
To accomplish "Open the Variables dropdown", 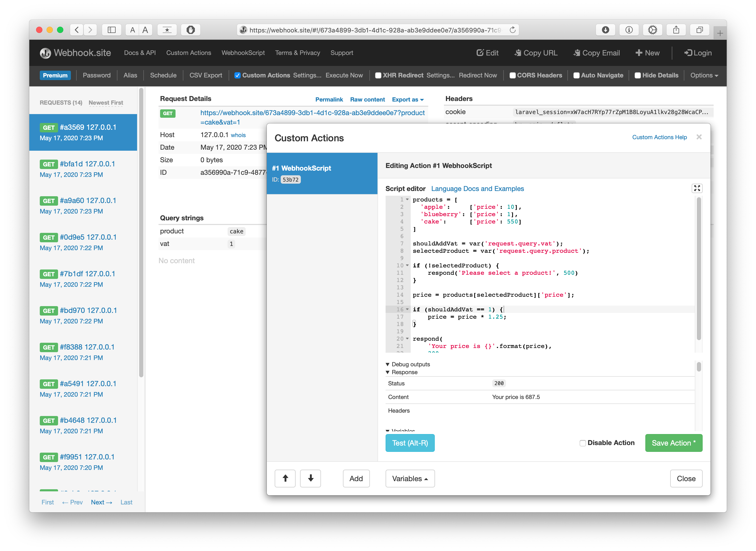I will tap(410, 478).
